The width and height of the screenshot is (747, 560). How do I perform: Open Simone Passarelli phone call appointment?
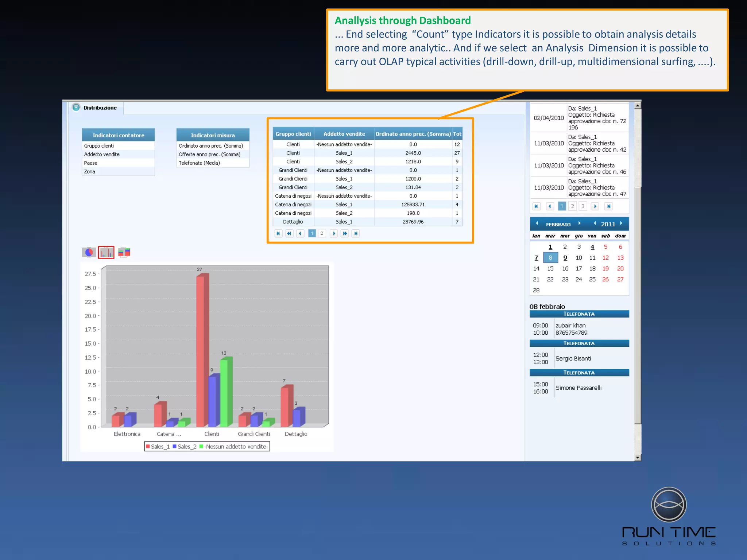(x=579, y=388)
